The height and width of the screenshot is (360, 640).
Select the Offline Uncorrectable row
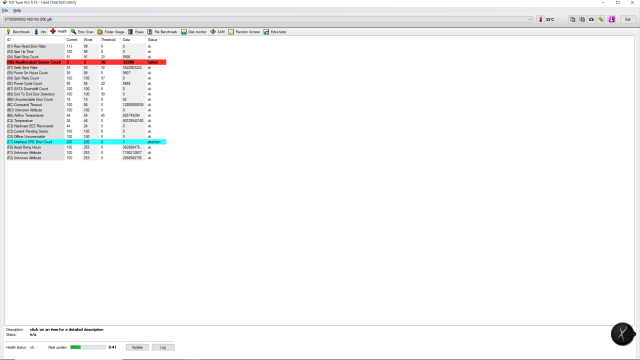click(86, 137)
